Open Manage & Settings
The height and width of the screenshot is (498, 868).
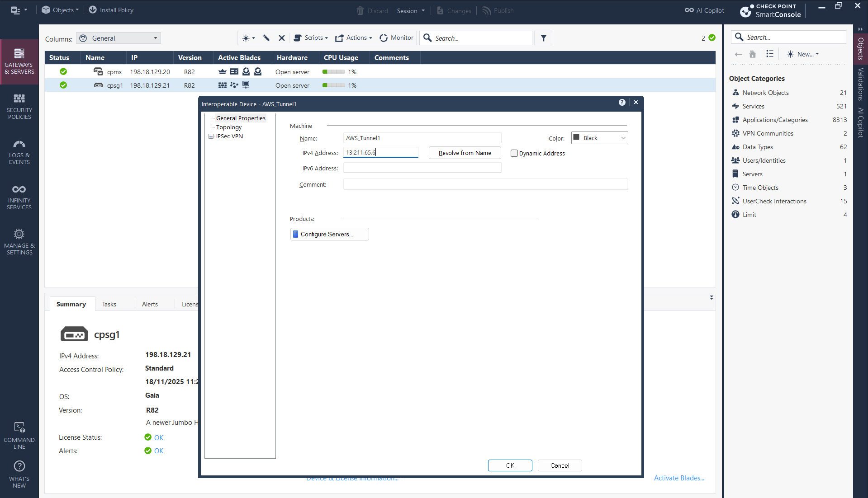pyautogui.click(x=19, y=242)
